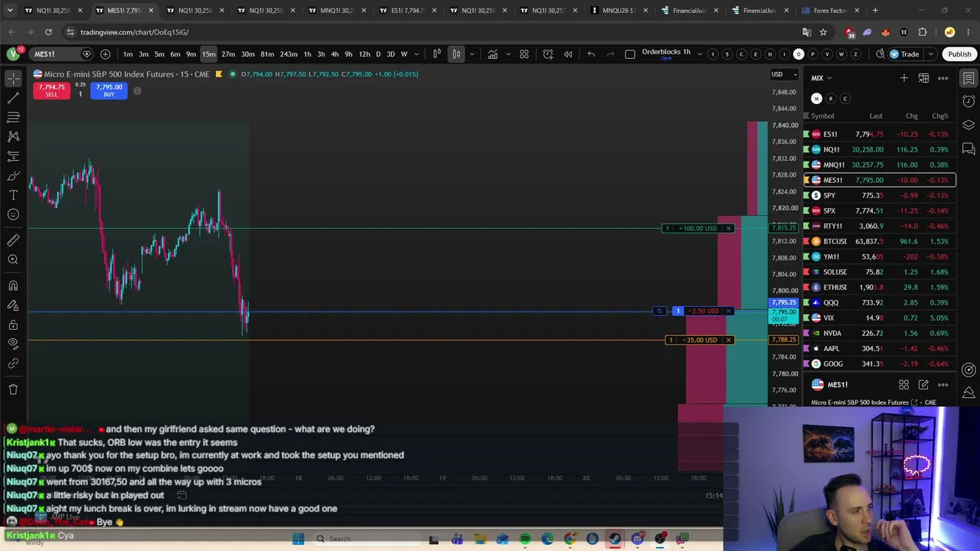
Task: Switch to the Forex Factory browser tab
Action: click(x=830, y=11)
